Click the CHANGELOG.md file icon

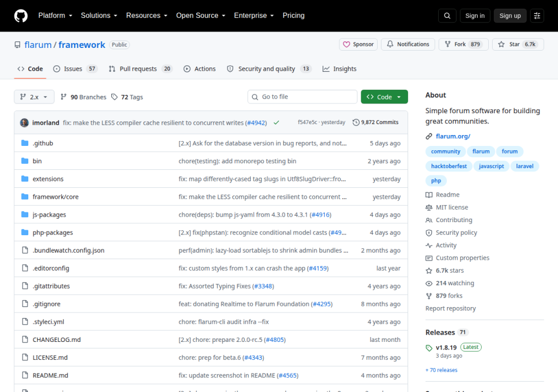[x=25, y=339]
